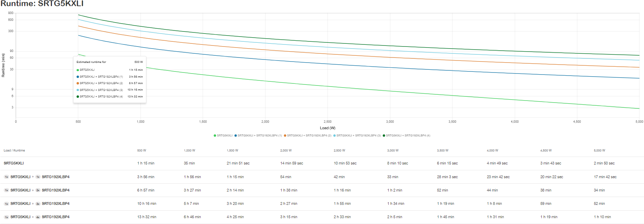Image resolution: width=644 pixels, height=224 pixels.
Task: Click the light blue dot in the tooltip
Action: tap(78, 90)
